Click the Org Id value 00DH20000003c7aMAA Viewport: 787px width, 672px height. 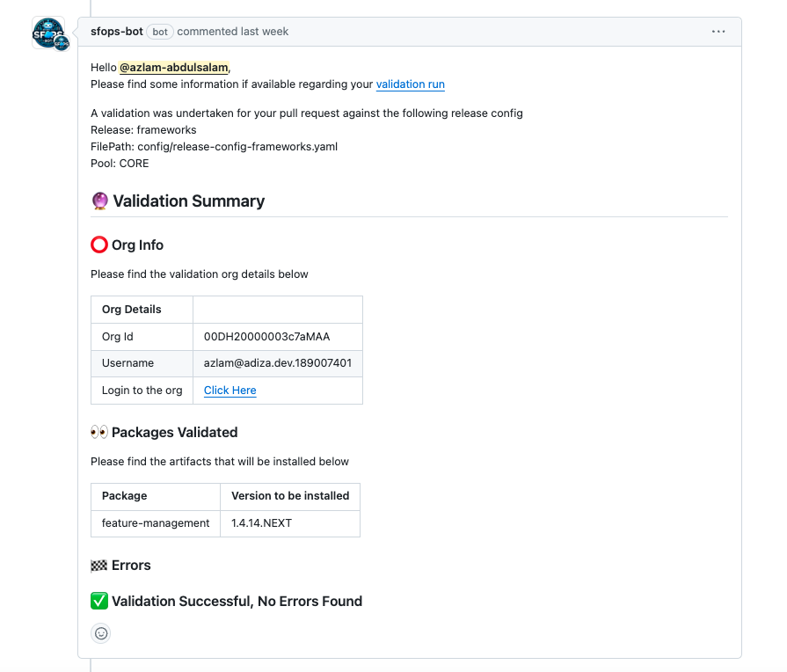coord(266,337)
